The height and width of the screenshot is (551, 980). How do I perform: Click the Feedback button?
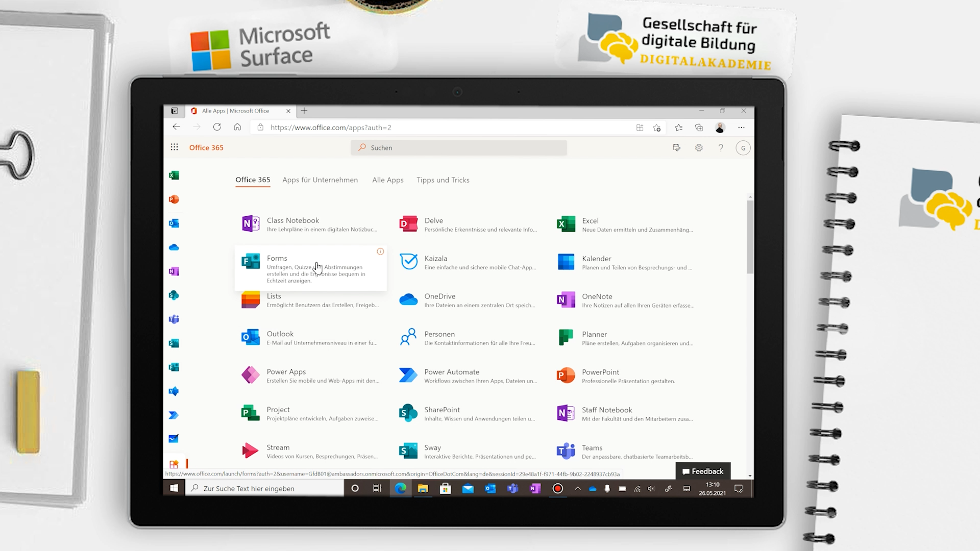(x=703, y=471)
